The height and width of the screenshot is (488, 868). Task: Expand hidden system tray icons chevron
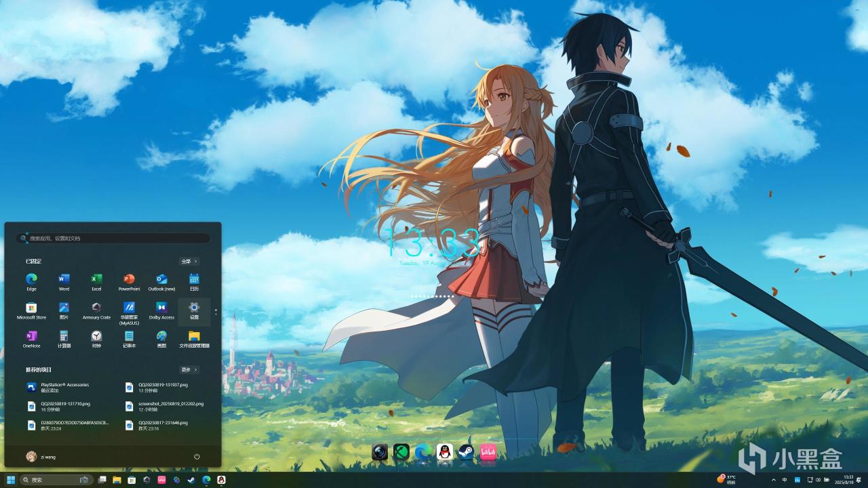pos(774,480)
